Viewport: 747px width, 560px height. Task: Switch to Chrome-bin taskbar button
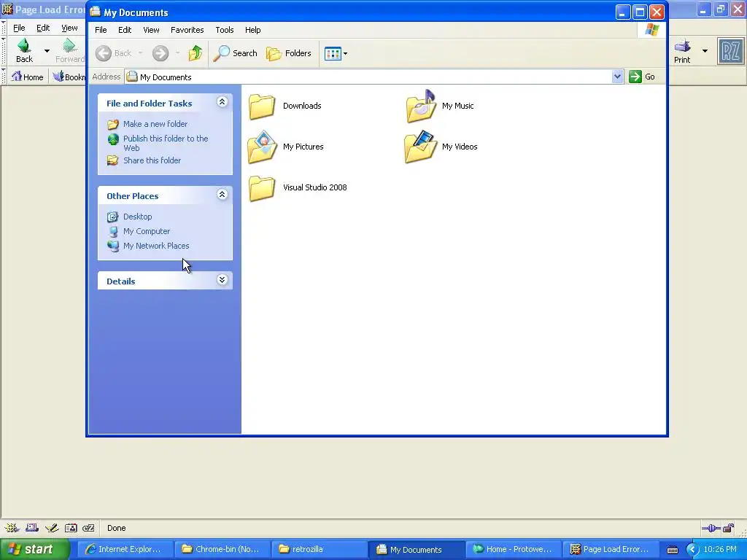pos(222,549)
